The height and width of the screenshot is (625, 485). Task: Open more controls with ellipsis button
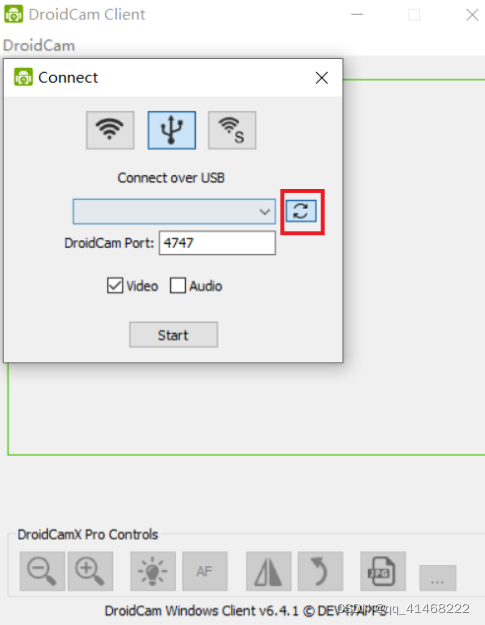coord(438,578)
